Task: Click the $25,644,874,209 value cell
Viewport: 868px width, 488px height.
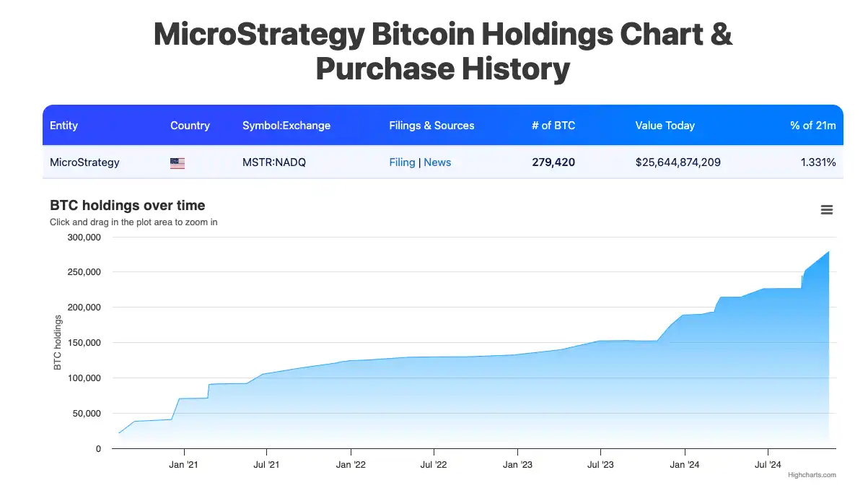Action: pos(678,162)
